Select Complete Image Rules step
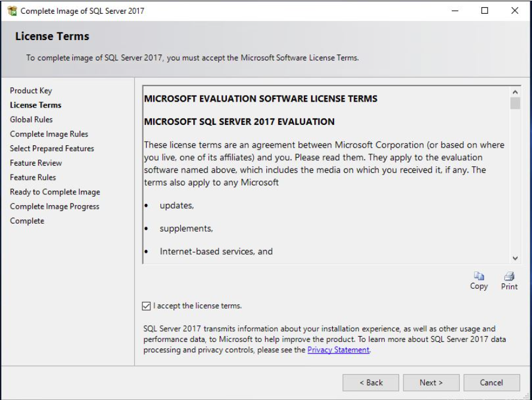Image resolution: width=532 pixels, height=400 pixels. point(49,135)
